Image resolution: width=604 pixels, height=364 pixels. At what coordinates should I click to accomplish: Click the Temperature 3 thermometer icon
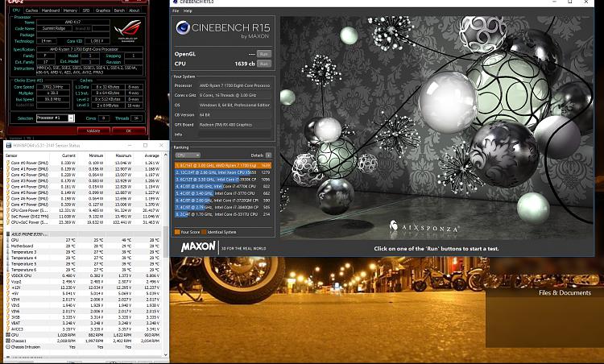pos(8,252)
